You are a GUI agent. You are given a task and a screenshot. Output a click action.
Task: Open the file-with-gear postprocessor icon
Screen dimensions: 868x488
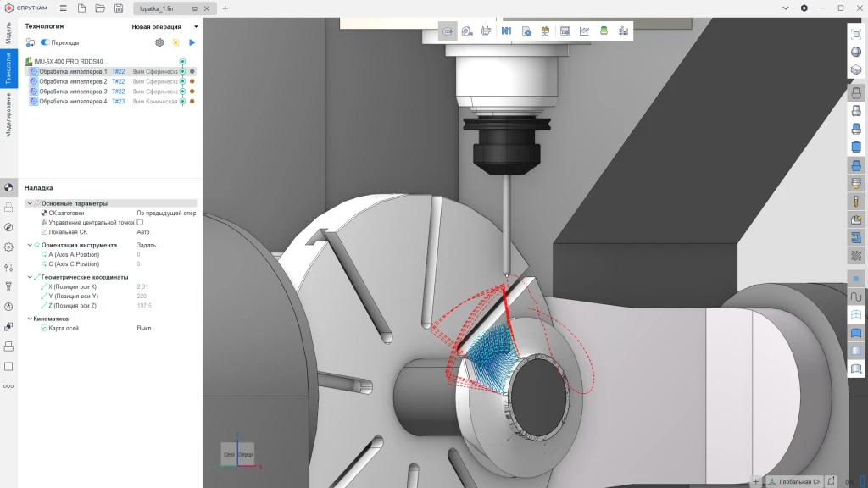click(526, 31)
